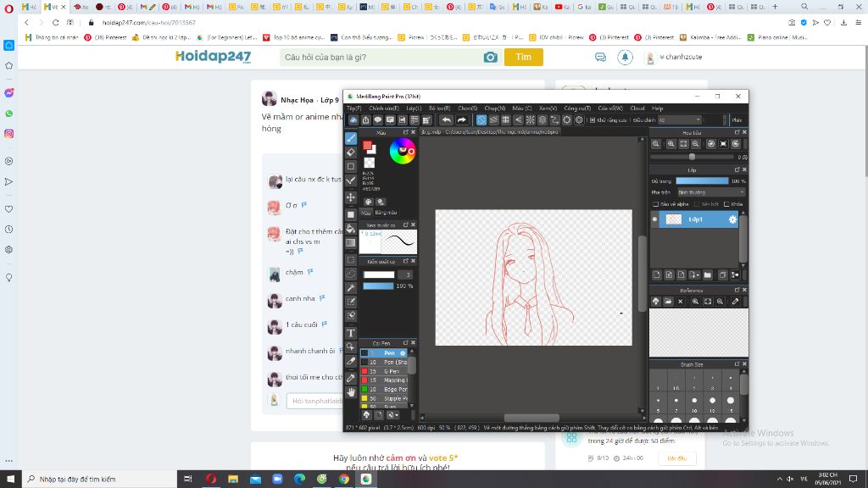Open the Chỉnh sửa(E) menu

(384, 108)
